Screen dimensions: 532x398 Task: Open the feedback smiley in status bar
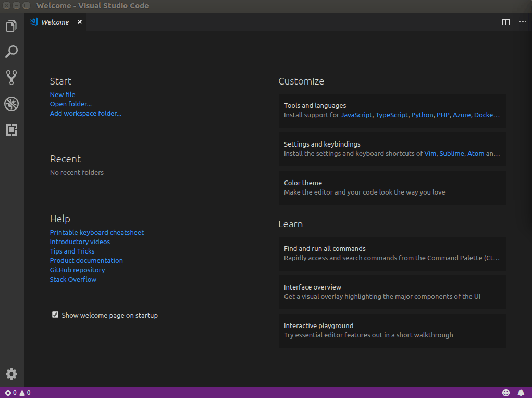tap(506, 392)
